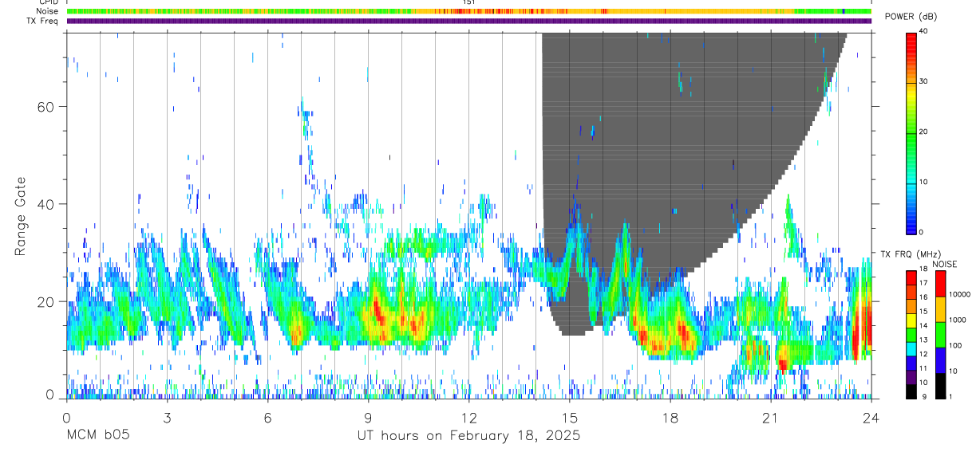The image size is (980, 452).
Task: Click the 'TX Freq' row label at top
Action: click(41, 21)
